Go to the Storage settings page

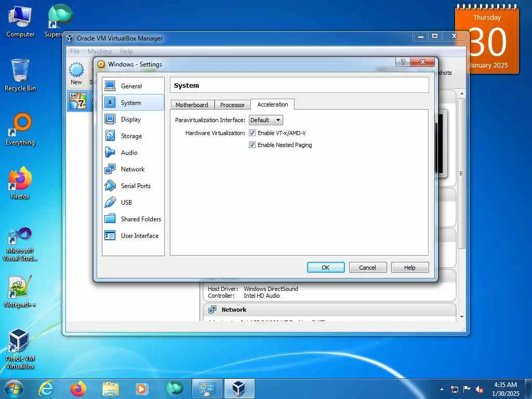133,136
